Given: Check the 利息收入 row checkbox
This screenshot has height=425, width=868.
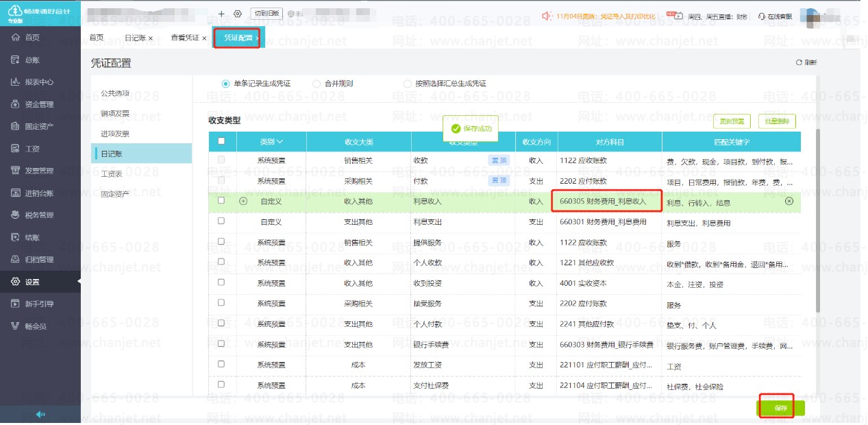Looking at the screenshot, I should (x=221, y=201).
